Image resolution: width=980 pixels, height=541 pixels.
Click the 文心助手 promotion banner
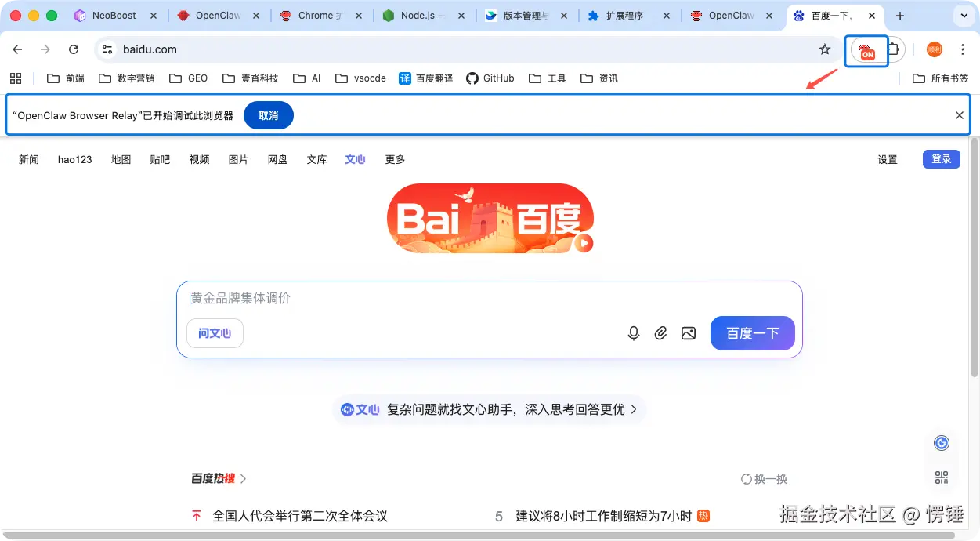coord(490,409)
